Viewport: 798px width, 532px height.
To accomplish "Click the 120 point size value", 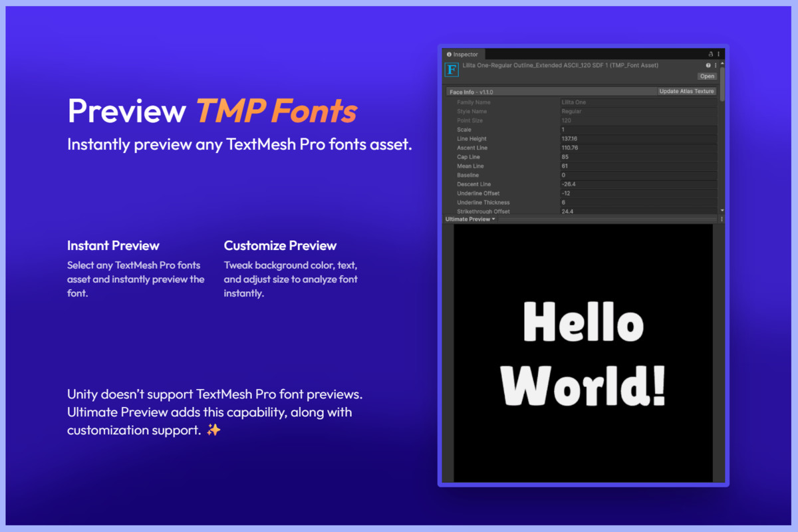I will pos(566,120).
